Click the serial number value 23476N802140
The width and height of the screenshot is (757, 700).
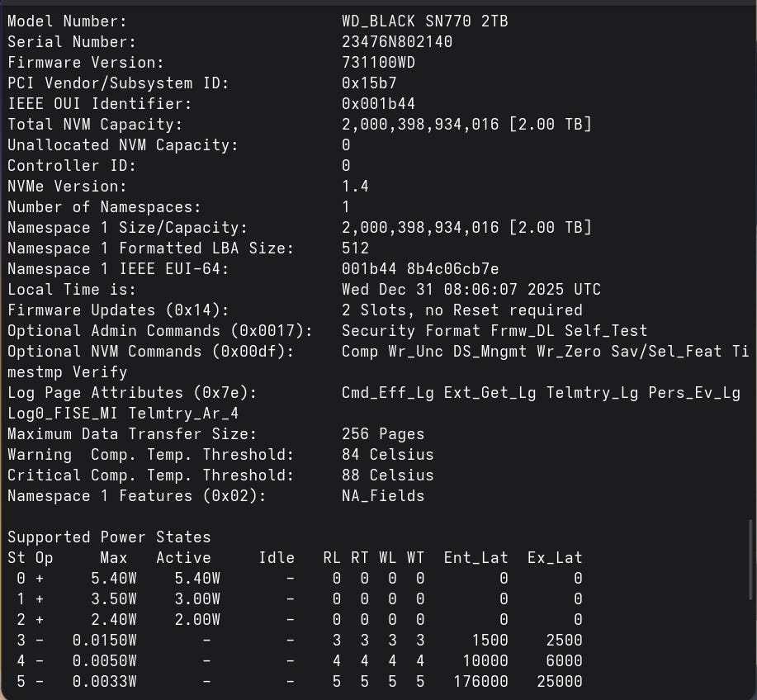(x=396, y=42)
